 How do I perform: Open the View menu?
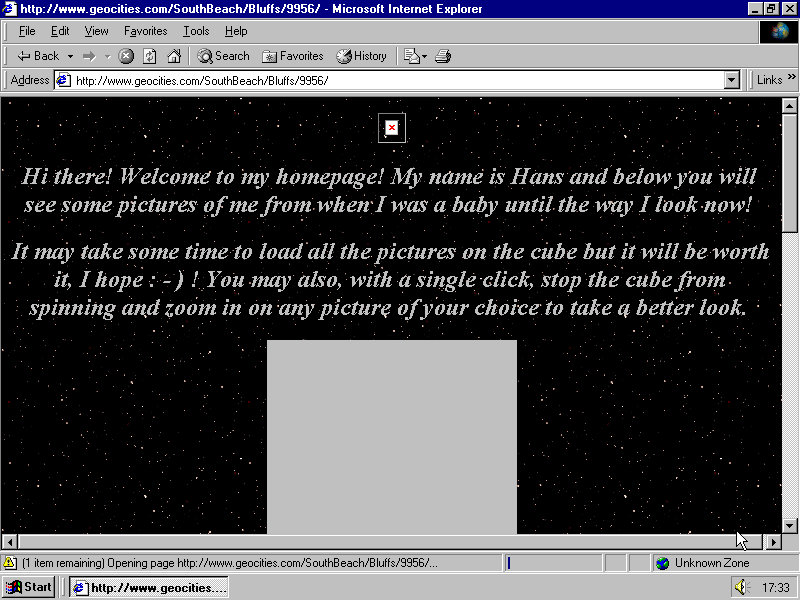pyautogui.click(x=96, y=31)
